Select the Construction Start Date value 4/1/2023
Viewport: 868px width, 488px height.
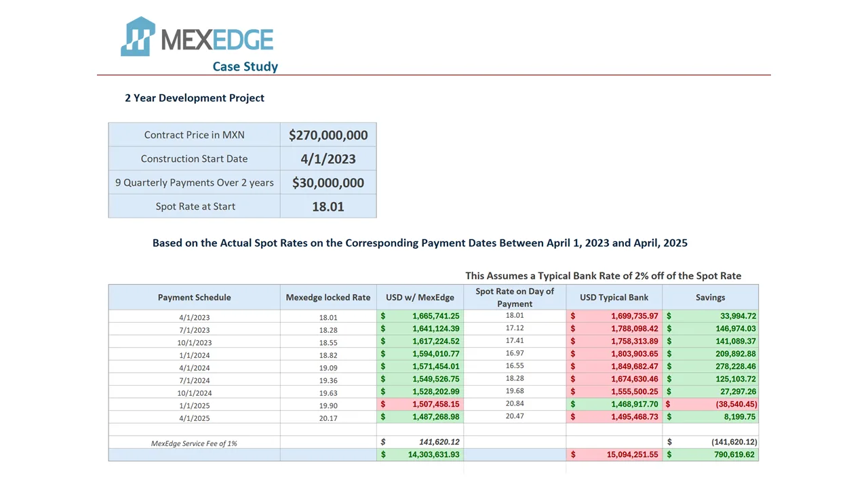pyautogui.click(x=328, y=159)
